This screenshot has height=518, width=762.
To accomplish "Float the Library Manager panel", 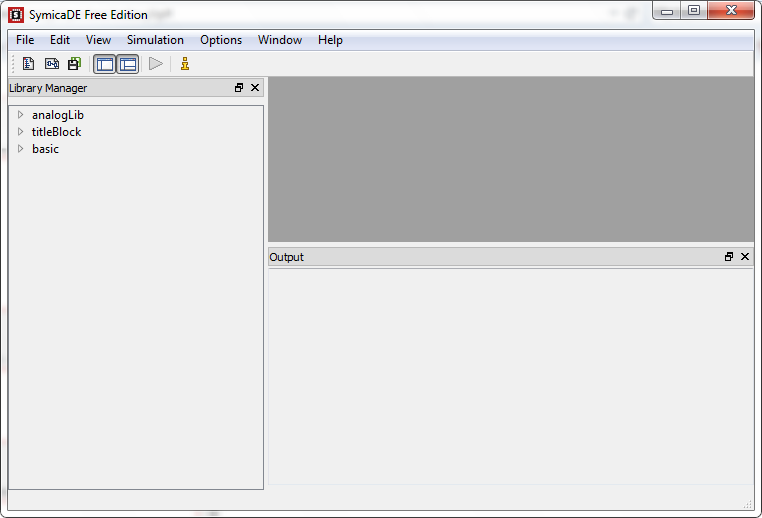I will [x=239, y=87].
